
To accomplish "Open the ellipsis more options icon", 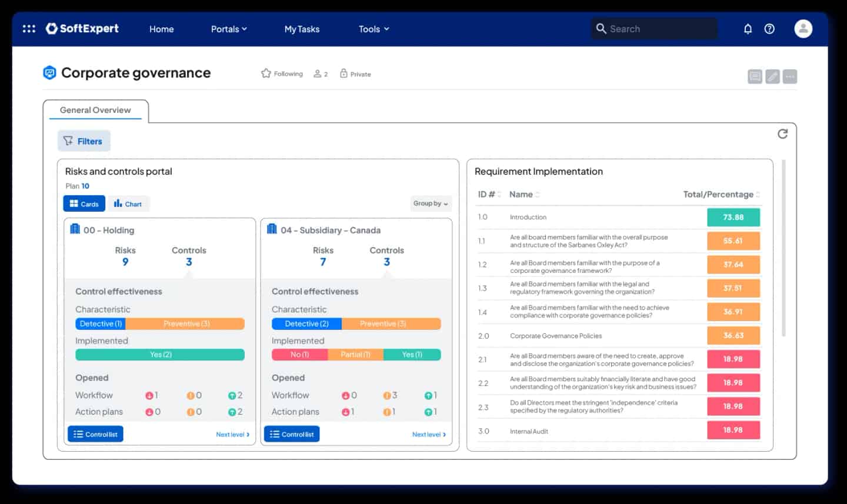I will click(x=790, y=76).
